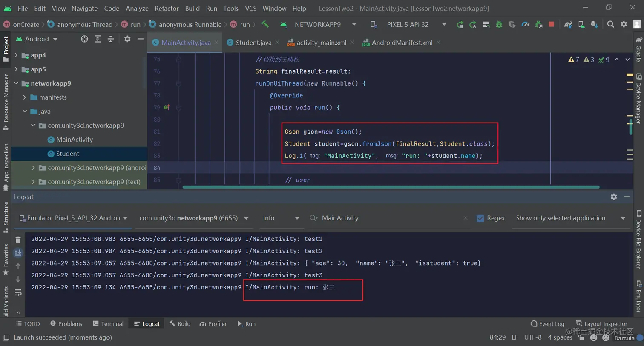Click the editor horizontal scrollbar
This screenshot has width=644, height=346.
391,187
